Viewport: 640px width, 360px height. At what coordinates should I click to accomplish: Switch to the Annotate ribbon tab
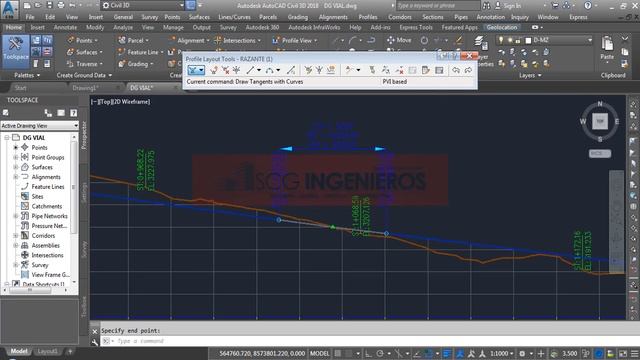pyautogui.click(x=65, y=27)
